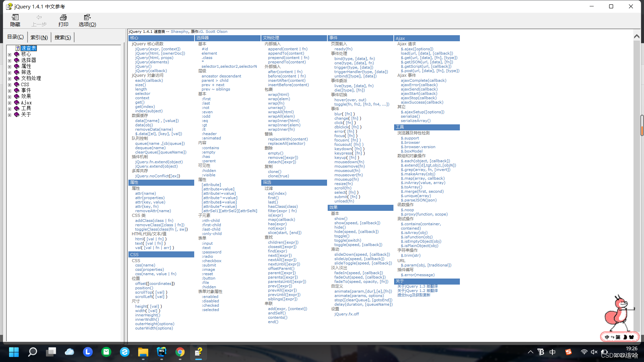Click the book icon beside 事件
644x362 pixels.
point(17,90)
